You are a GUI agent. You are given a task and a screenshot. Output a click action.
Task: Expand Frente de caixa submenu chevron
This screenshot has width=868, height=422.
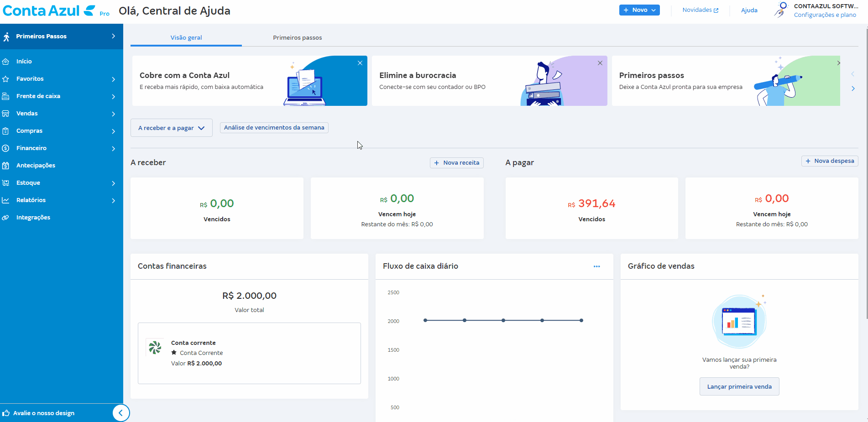114,96
